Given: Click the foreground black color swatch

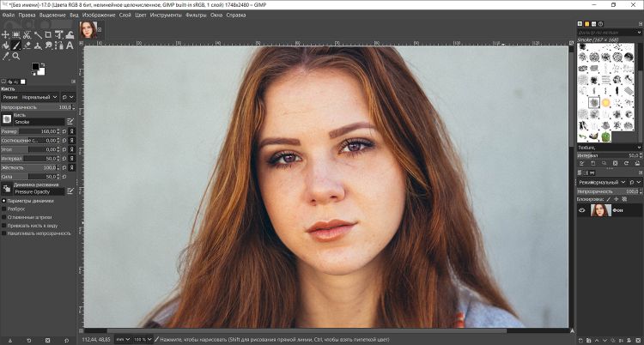Looking at the screenshot, I should tap(36, 66).
